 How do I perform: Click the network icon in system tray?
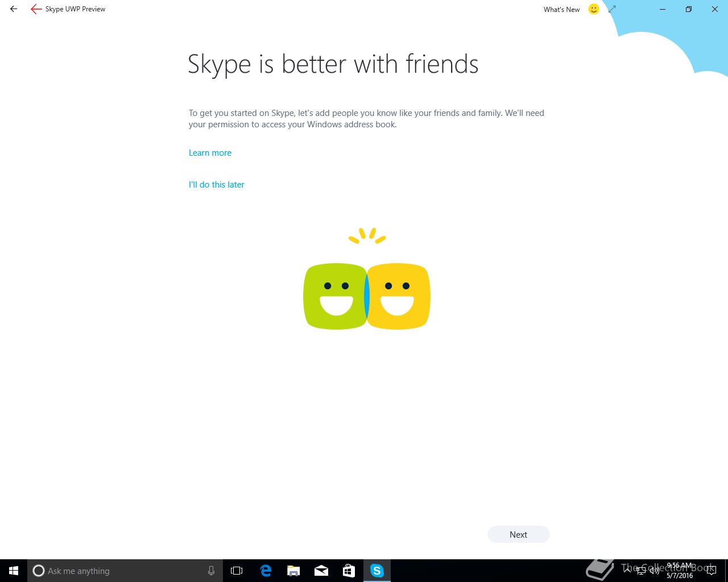[x=641, y=571]
